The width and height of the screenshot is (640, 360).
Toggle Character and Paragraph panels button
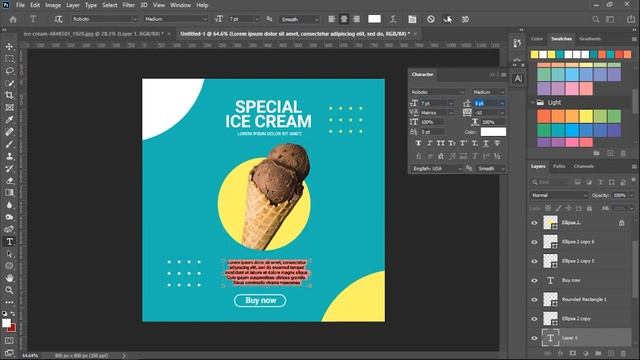click(x=412, y=19)
